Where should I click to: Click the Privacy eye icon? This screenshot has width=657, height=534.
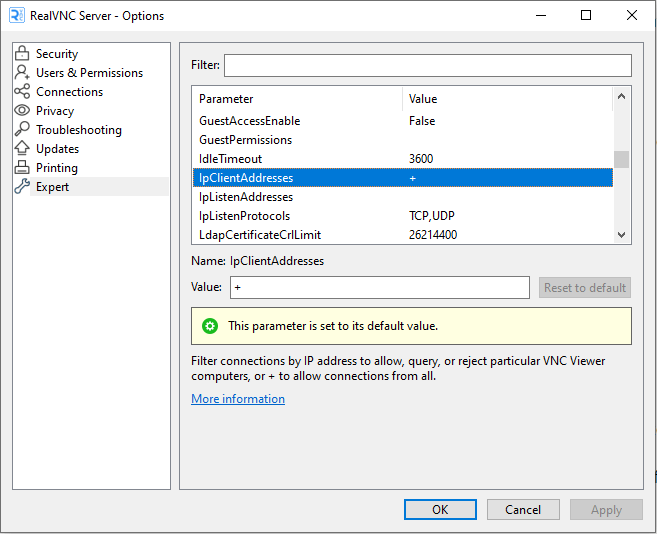pos(22,111)
